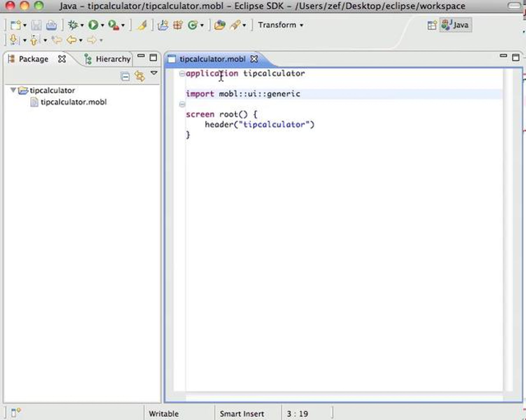Screen dimensions: 526x420
Task: Click the New Java Package icon
Action: pyautogui.click(x=178, y=25)
